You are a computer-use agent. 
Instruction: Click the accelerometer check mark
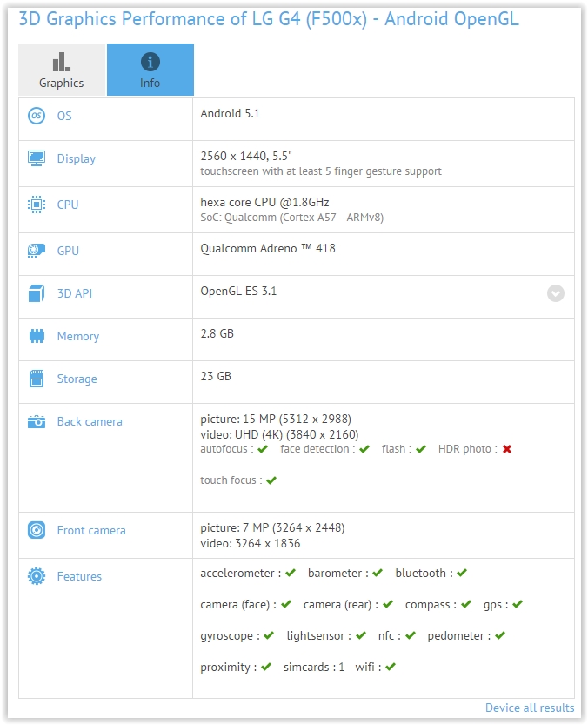(x=291, y=573)
